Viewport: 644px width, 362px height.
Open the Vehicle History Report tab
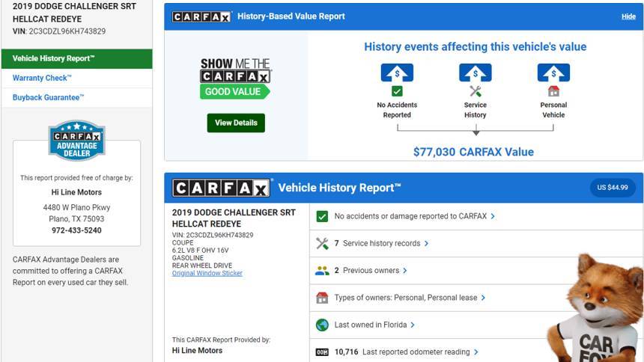(x=77, y=58)
